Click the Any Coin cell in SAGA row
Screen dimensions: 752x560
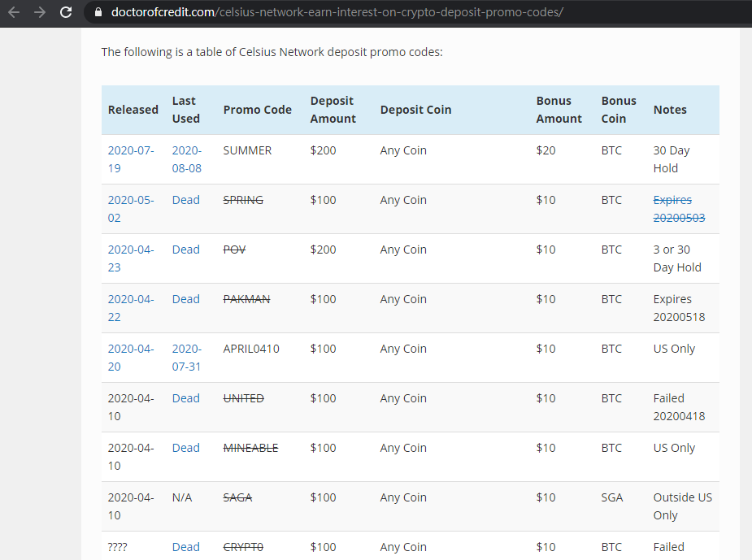[403, 497]
